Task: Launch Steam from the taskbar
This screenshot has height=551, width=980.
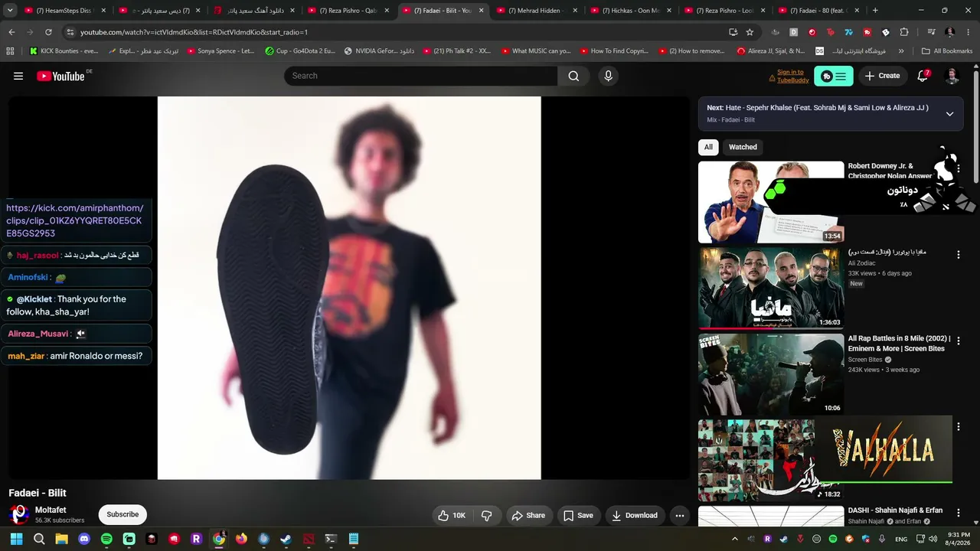Action: (x=286, y=539)
